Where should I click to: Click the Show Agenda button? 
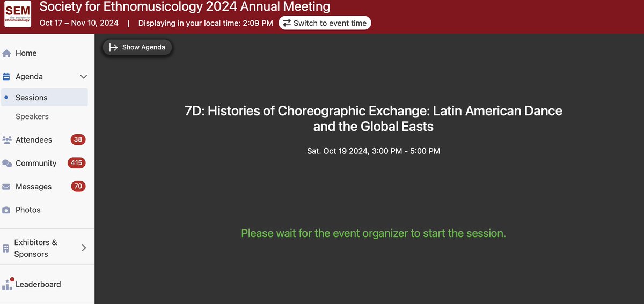[137, 47]
